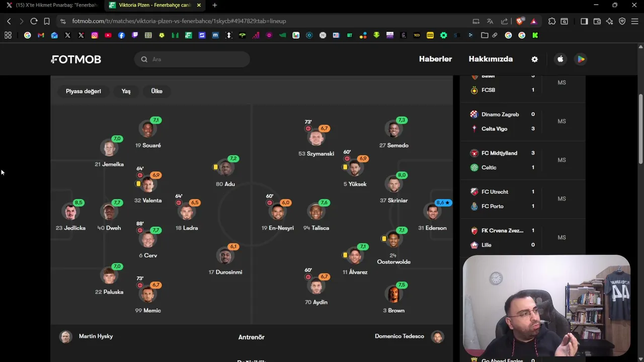Open the Gmail bookmark

(41, 35)
